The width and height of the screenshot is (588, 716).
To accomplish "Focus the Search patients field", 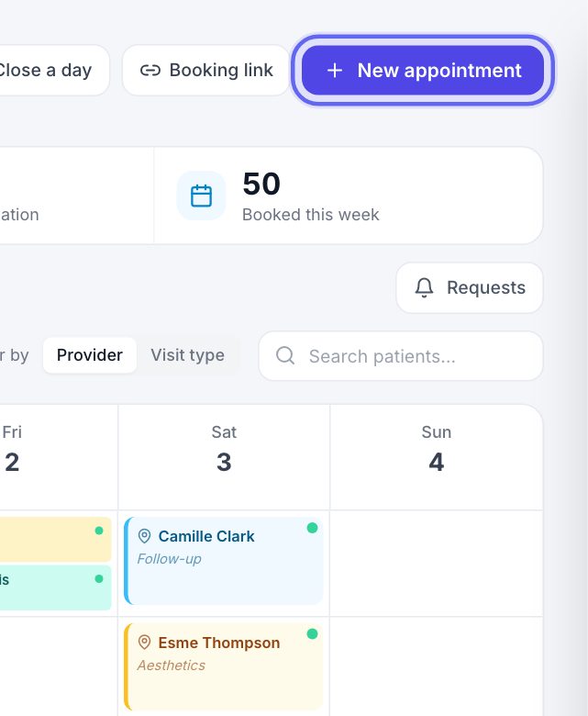I will (401, 356).
